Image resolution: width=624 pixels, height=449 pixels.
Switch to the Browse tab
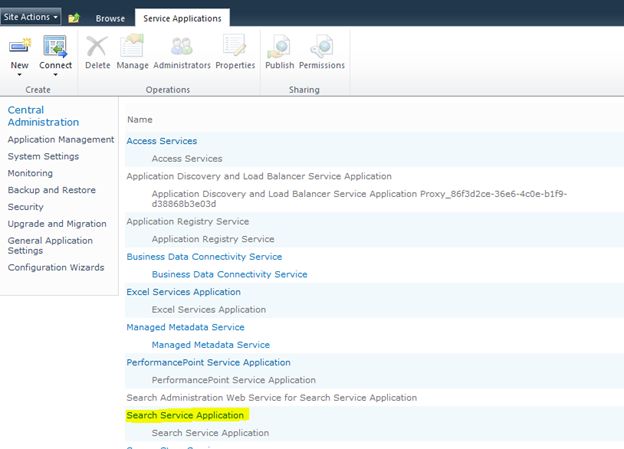pyautogui.click(x=110, y=18)
